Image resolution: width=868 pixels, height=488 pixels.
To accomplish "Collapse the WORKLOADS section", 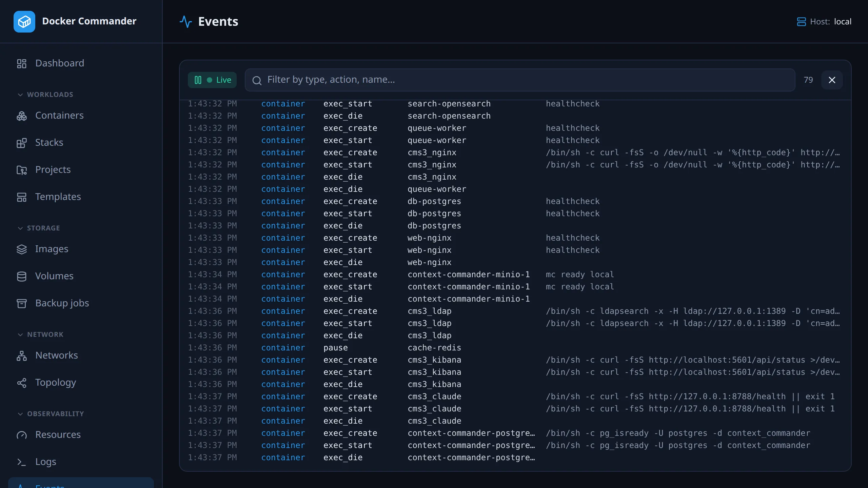I will click(x=45, y=95).
